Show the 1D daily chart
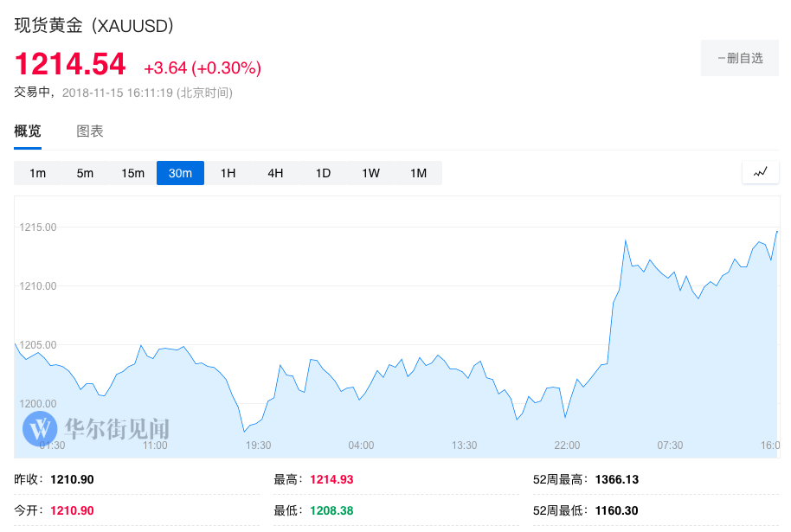Image resolution: width=791 pixels, height=532 pixels. 323,173
